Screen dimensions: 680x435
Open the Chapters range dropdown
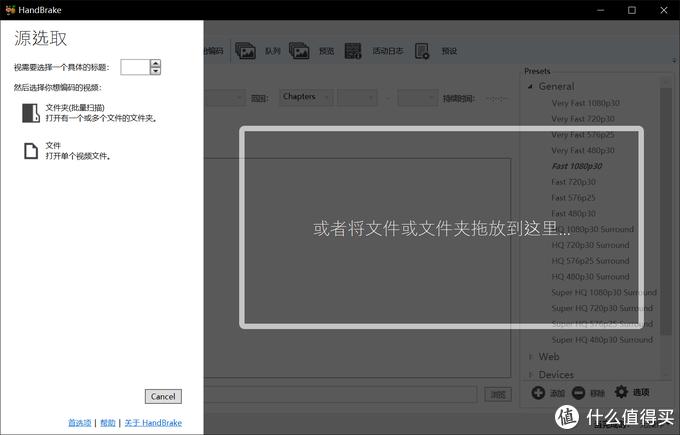(306, 97)
